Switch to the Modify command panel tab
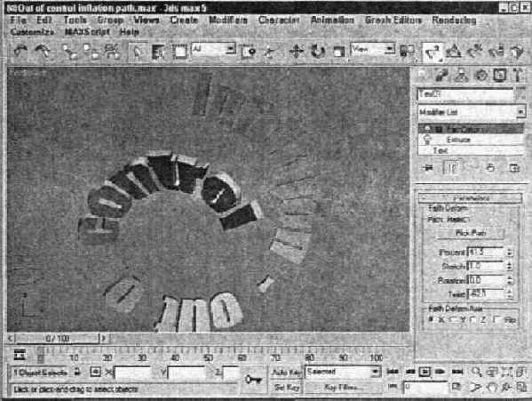532x401 pixels. point(441,76)
